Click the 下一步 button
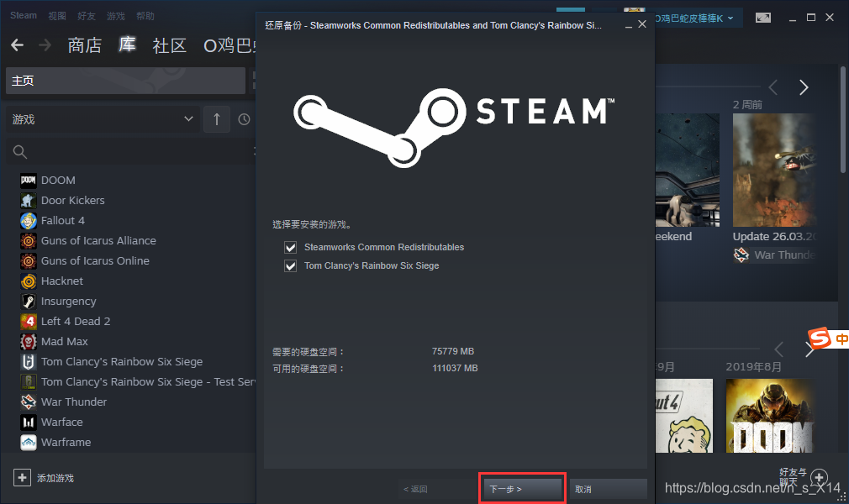This screenshot has height=504, width=849. [x=523, y=489]
